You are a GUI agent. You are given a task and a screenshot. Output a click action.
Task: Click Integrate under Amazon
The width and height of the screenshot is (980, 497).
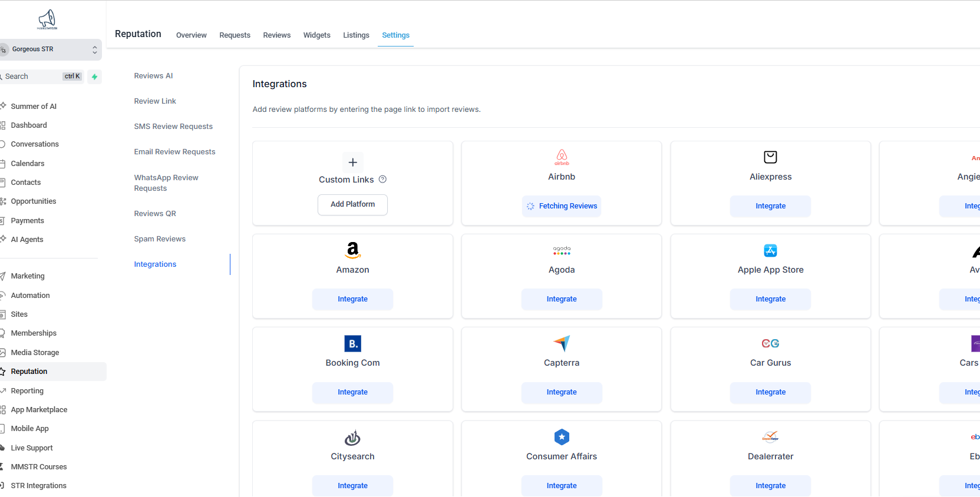tap(352, 299)
